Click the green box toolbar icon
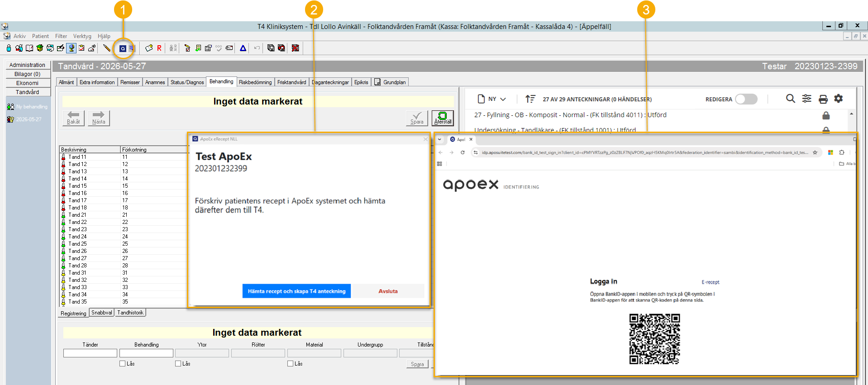Screen dimensions: 868x385 point(40,48)
